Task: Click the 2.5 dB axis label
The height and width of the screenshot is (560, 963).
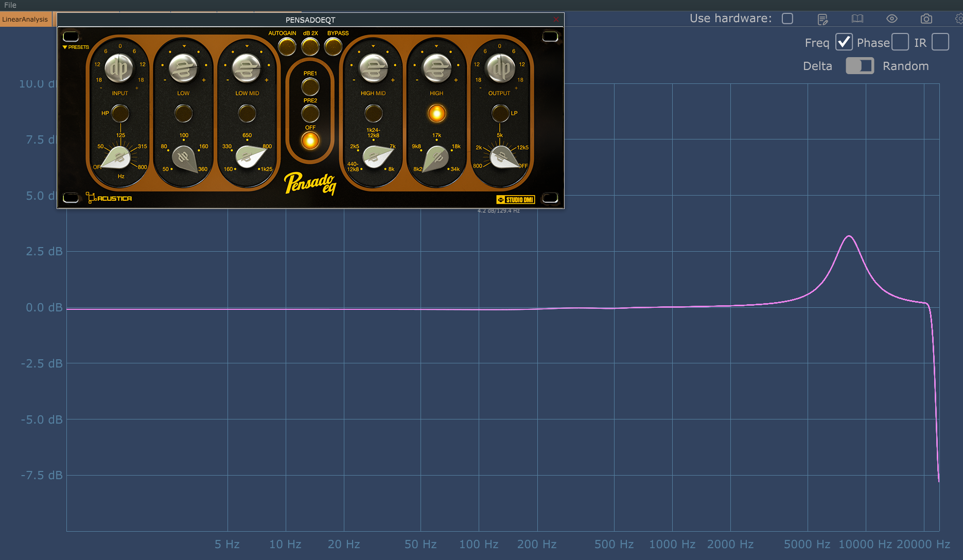Action: [x=44, y=252]
